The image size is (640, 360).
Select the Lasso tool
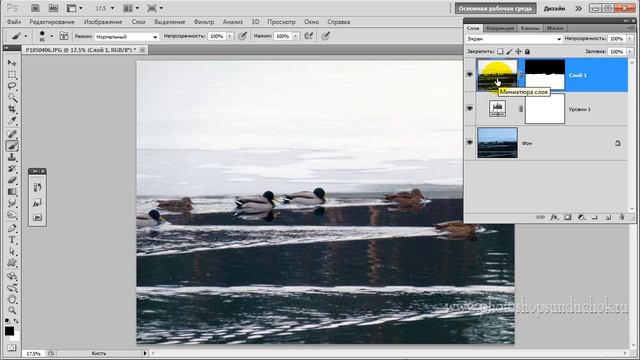pos(12,86)
